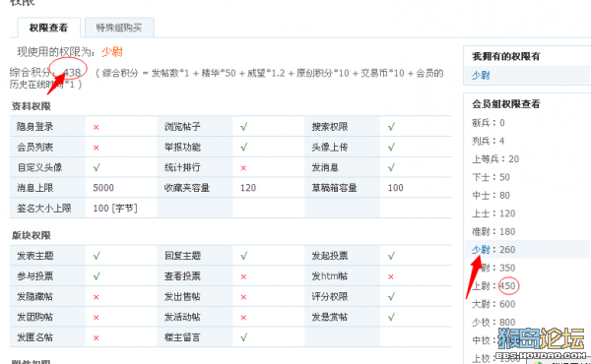This screenshot has height=364, width=591.
Task: Click the green check beside 搜索权限
Action: (x=391, y=127)
